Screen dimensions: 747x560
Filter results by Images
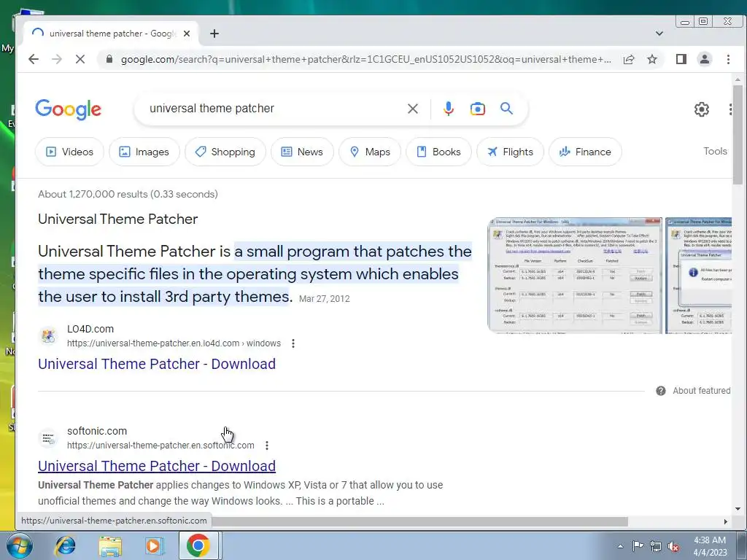point(144,152)
